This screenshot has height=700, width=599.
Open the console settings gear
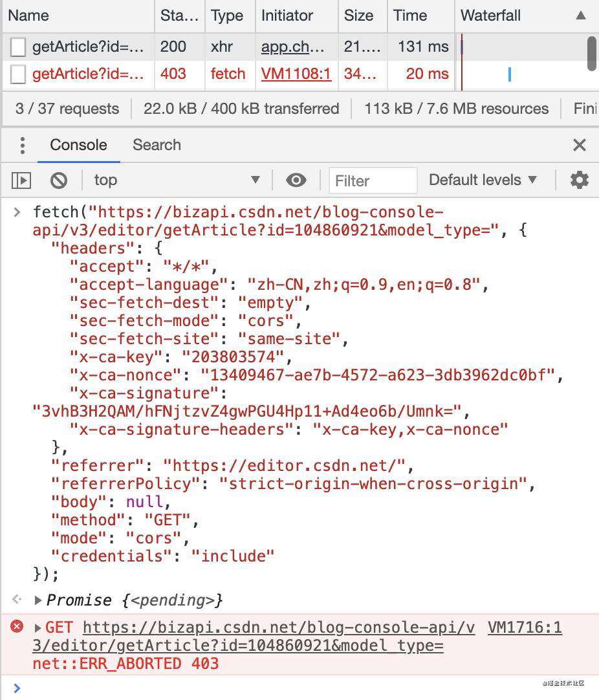(x=580, y=180)
